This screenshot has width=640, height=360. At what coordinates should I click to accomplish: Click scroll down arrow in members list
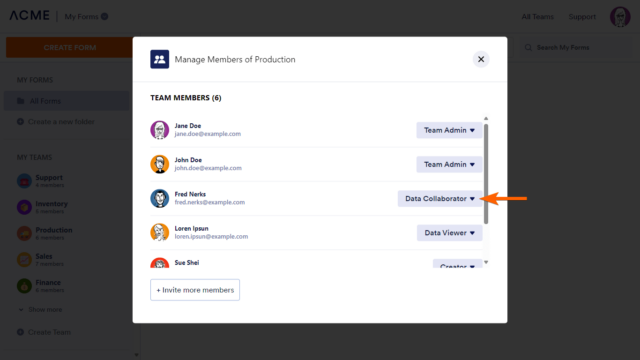click(x=486, y=262)
